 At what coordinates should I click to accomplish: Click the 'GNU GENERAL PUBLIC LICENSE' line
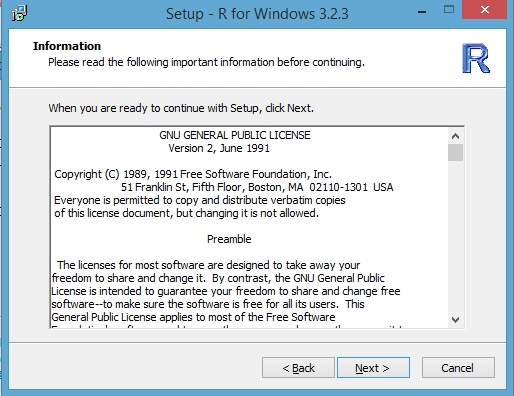pos(235,135)
